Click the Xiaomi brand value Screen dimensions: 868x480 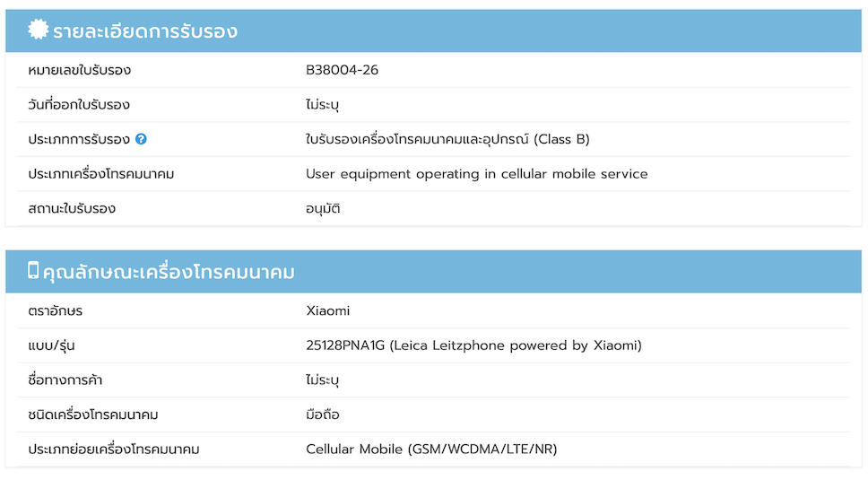click(x=327, y=311)
